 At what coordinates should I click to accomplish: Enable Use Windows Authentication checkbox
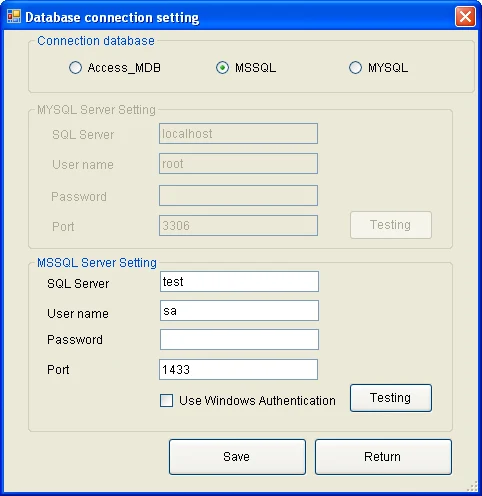point(166,401)
